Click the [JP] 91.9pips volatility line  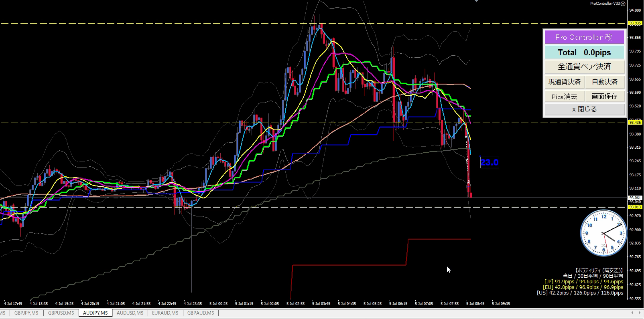tap(584, 282)
